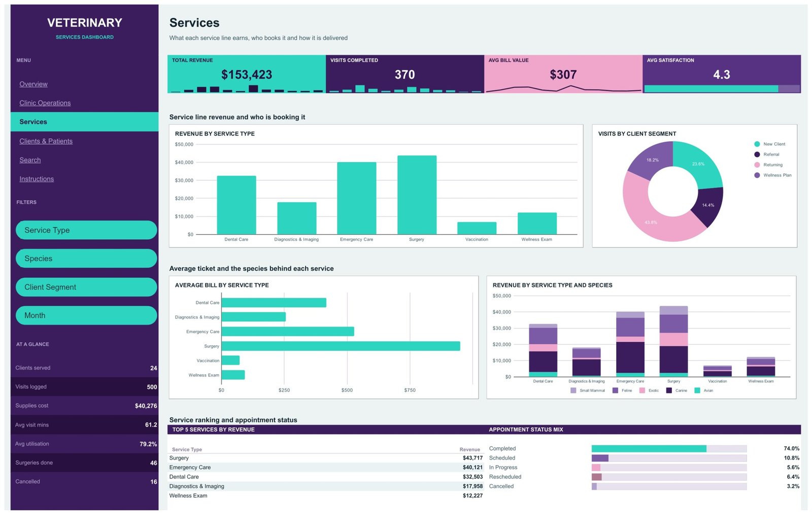The width and height of the screenshot is (812, 515).
Task: Select the Surgery row in top services
Action: click(326, 458)
